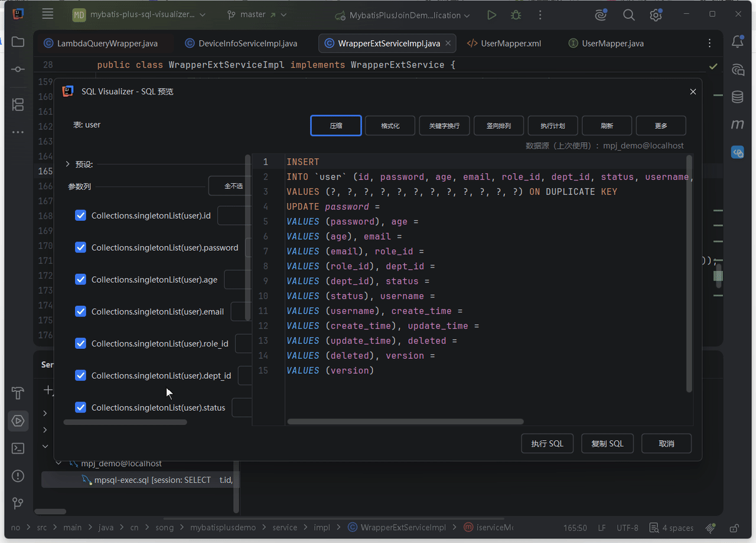The height and width of the screenshot is (543, 756).
Task: Click the 复制 SQL copy button
Action: pos(608,443)
